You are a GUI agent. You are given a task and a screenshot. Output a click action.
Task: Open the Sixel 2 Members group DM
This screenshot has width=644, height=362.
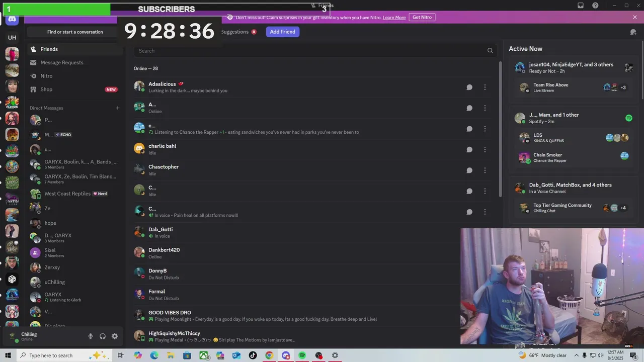75,253
